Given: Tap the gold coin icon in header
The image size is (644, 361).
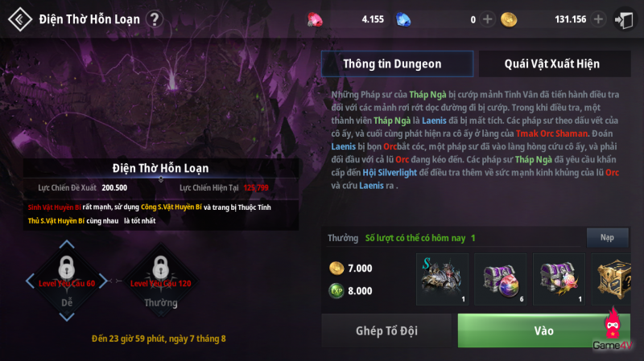Looking at the screenshot, I should click(509, 19).
